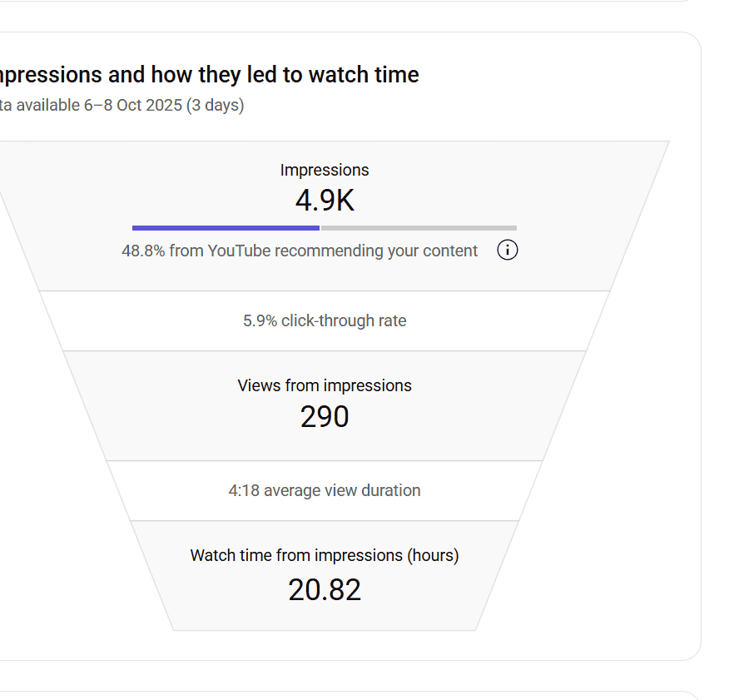Click the 290 views number
This screenshot has width=739, height=700.
pos(325,416)
